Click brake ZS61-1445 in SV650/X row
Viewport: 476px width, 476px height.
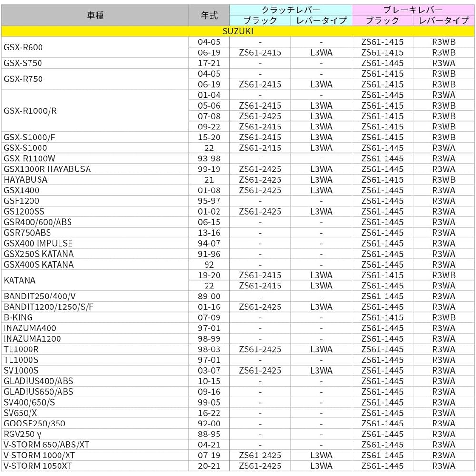coord(382,413)
